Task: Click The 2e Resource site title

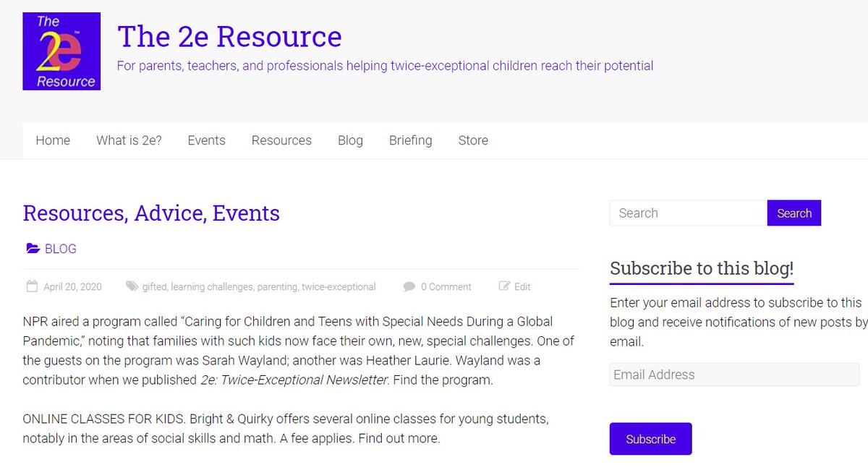Action: pyautogui.click(x=229, y=36)
